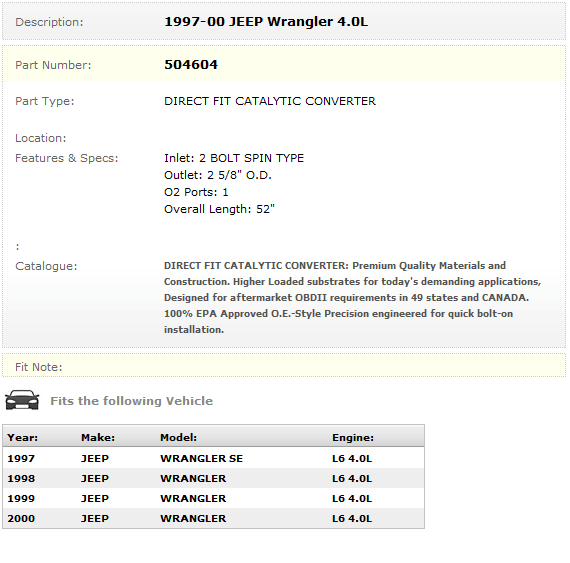
Task: Select the O2 Ports: 1 line
Action: click(196, 192)
